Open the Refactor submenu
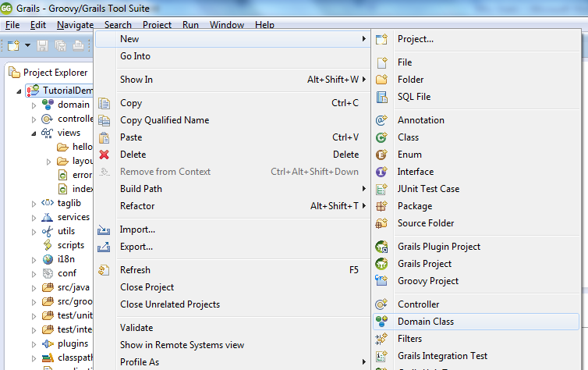Viewport: 588px width, 370px height. pyautogui.click(x=232, y=206)
